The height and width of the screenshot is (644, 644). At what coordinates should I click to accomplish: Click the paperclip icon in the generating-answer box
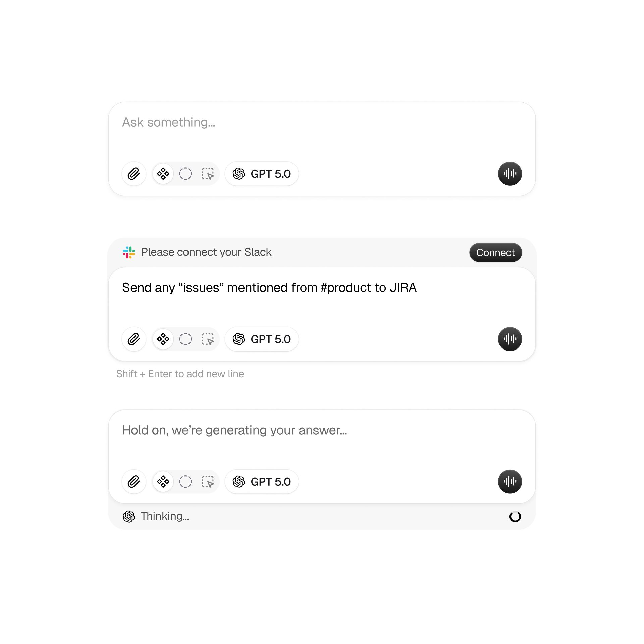coord(134,482)
